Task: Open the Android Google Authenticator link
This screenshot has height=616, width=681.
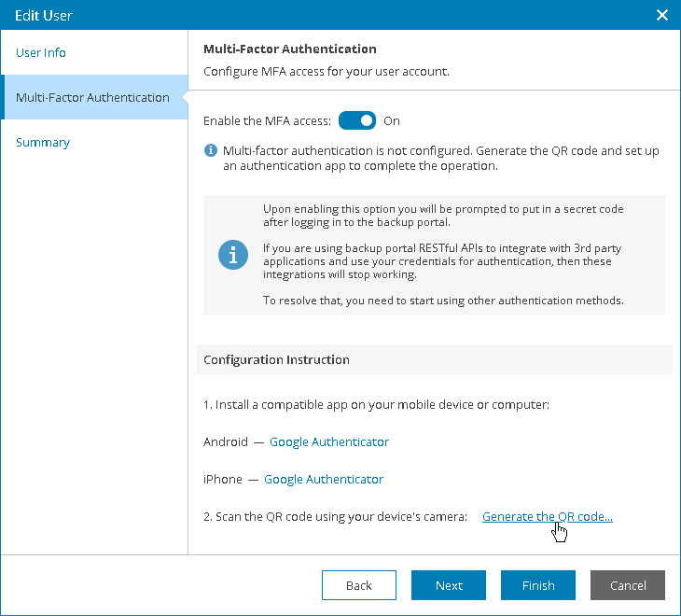Action: [329, 441]
